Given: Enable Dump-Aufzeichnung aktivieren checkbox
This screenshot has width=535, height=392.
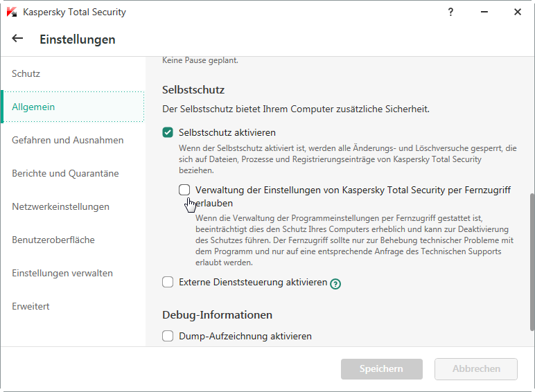Looking at the screenshot, I should coord(168,336).
